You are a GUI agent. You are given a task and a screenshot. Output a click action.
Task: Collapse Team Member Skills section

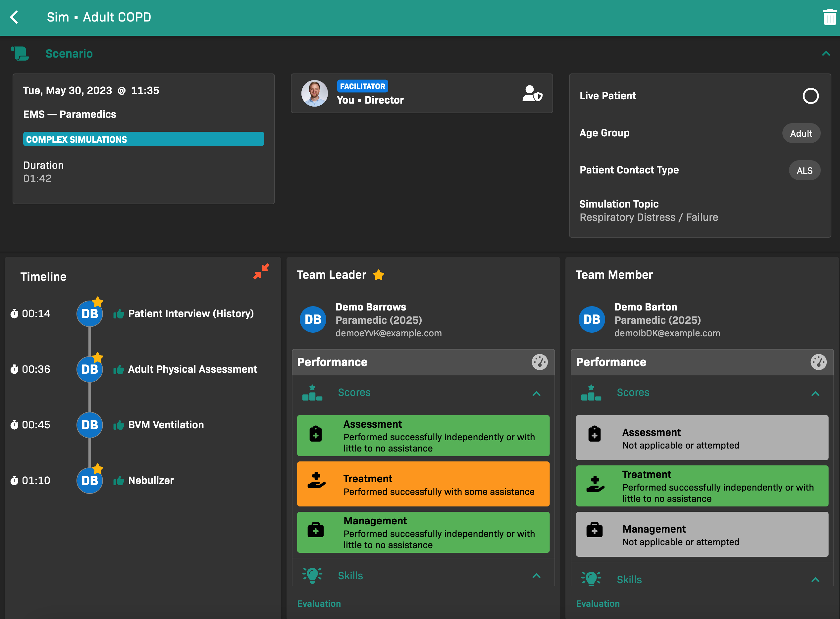click(815, 580)
